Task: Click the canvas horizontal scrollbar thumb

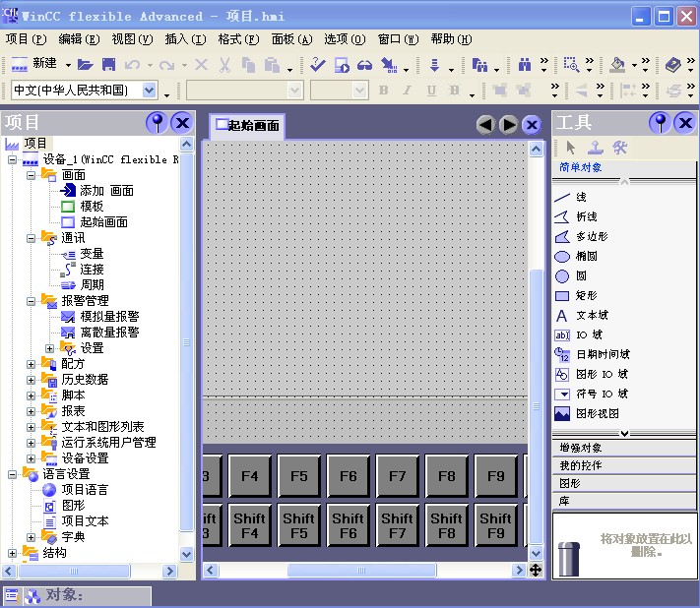Action: [x=360, y=571]
